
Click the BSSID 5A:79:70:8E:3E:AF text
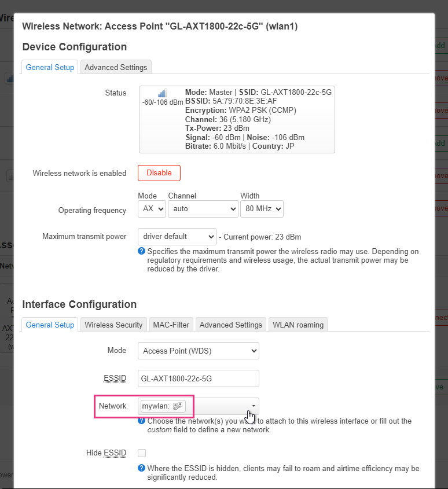[x=231, y=101]
